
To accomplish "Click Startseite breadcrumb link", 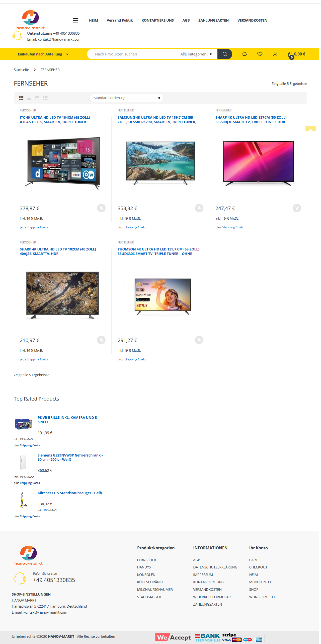I will point(21,70).
